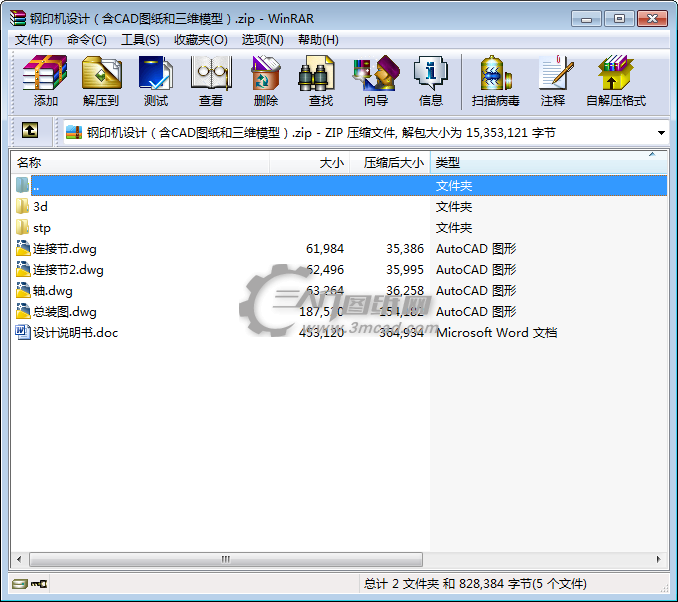The image size is (678, 602).
Task: Click the disk drive icon in status bar
Action: point(19,584)
